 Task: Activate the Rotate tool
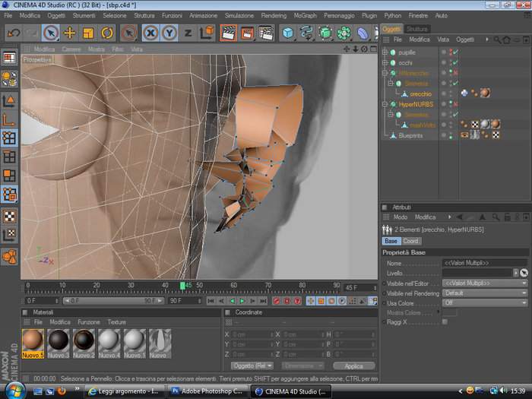point(107,33)
